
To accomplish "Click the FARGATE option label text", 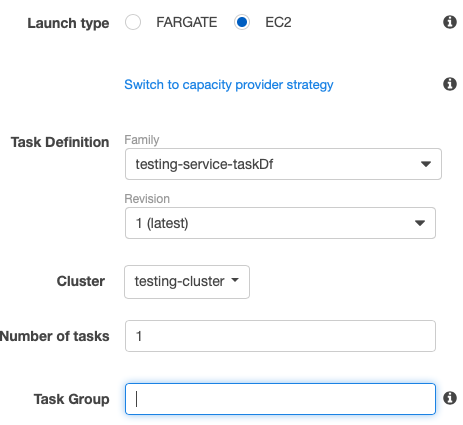I will click(x=187, y=22).
